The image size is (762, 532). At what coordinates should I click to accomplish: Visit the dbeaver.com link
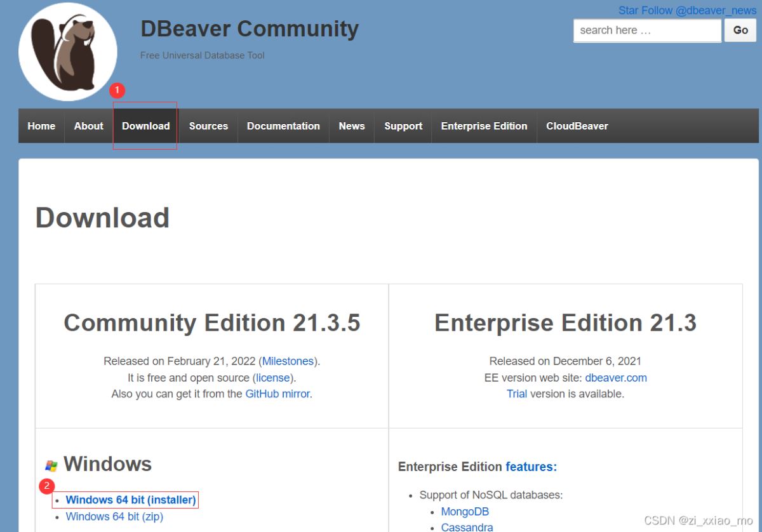point(616,377)
